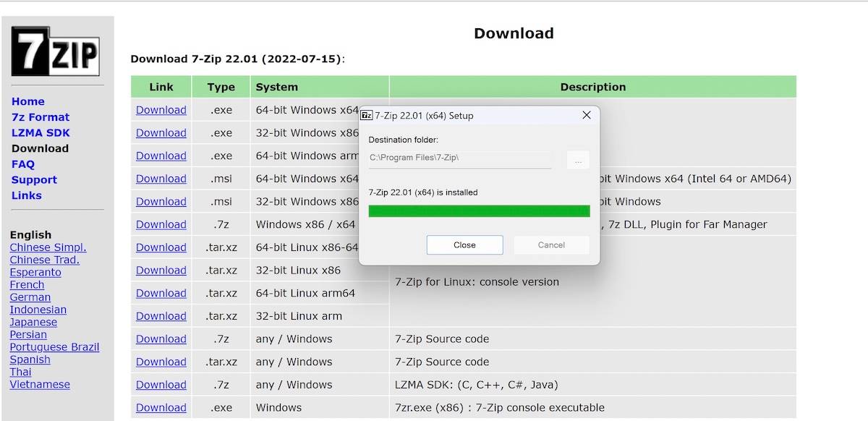
Task: Click the Cancel button in Setup dialog
Action: [x=551, y=245]
